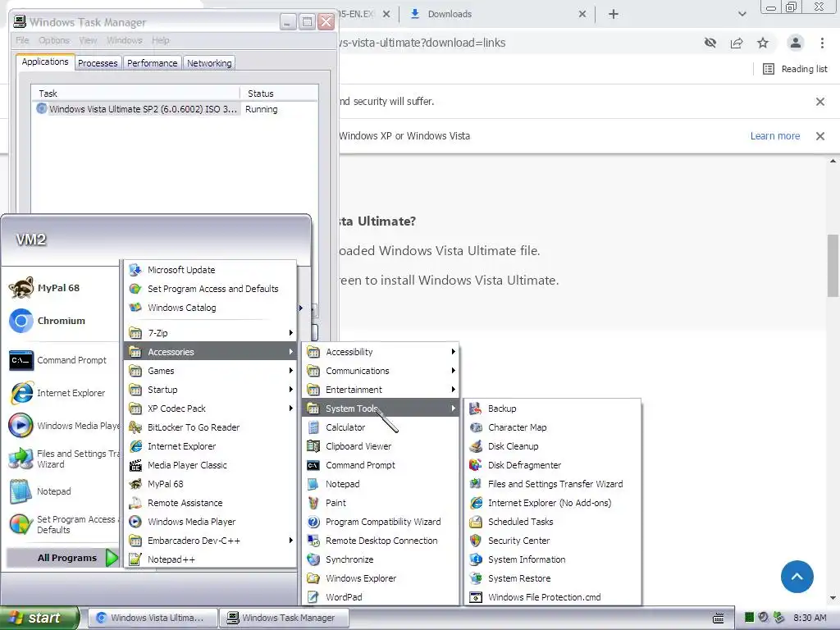This screenshot has height=630, width=840.
Task: Bookmark page with star icon
Action: coord(763,43)
